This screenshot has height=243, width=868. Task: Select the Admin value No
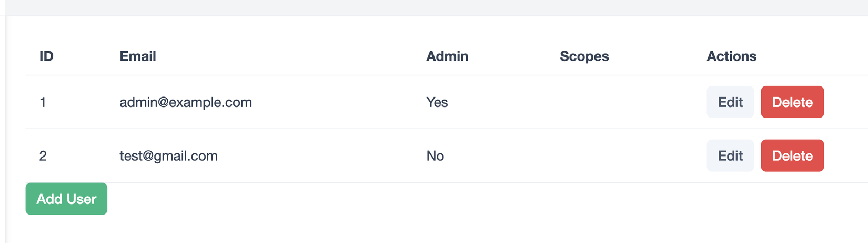pos(435,156)
